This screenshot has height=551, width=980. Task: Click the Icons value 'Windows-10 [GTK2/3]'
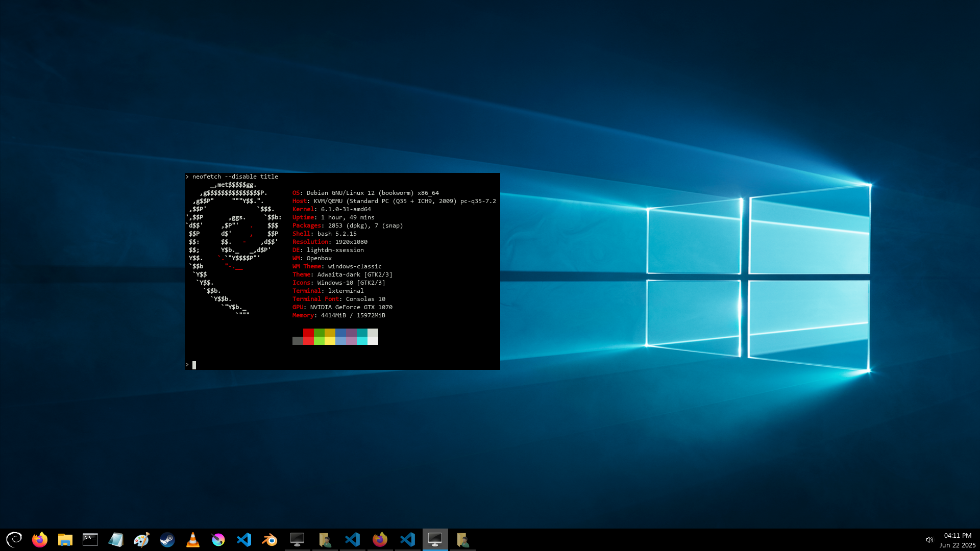(351, 283)
